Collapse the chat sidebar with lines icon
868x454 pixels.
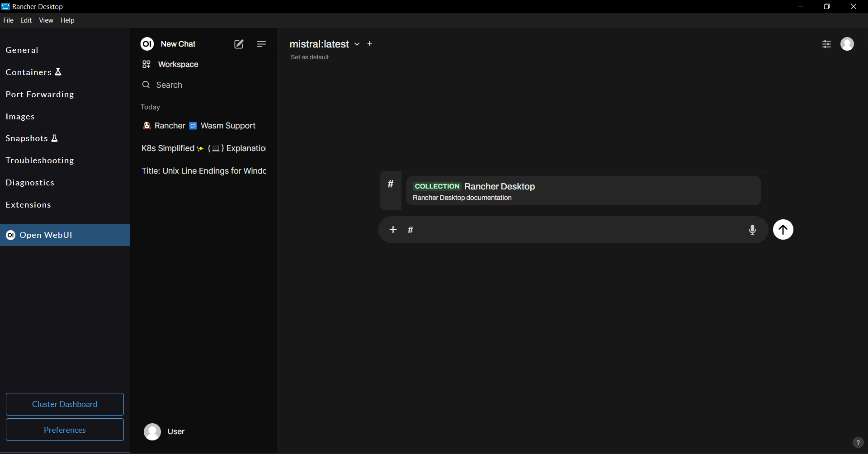tap(261, 44)
